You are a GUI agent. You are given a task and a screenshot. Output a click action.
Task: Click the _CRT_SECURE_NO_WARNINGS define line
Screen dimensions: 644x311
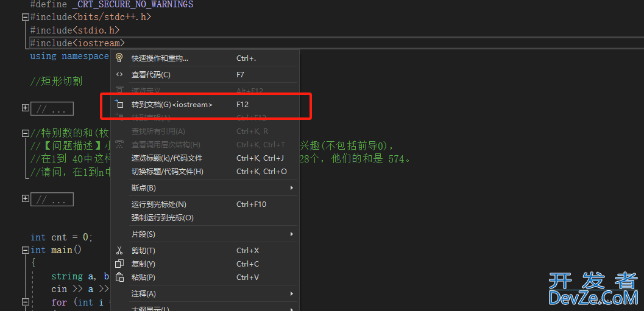tap(111, 4)
